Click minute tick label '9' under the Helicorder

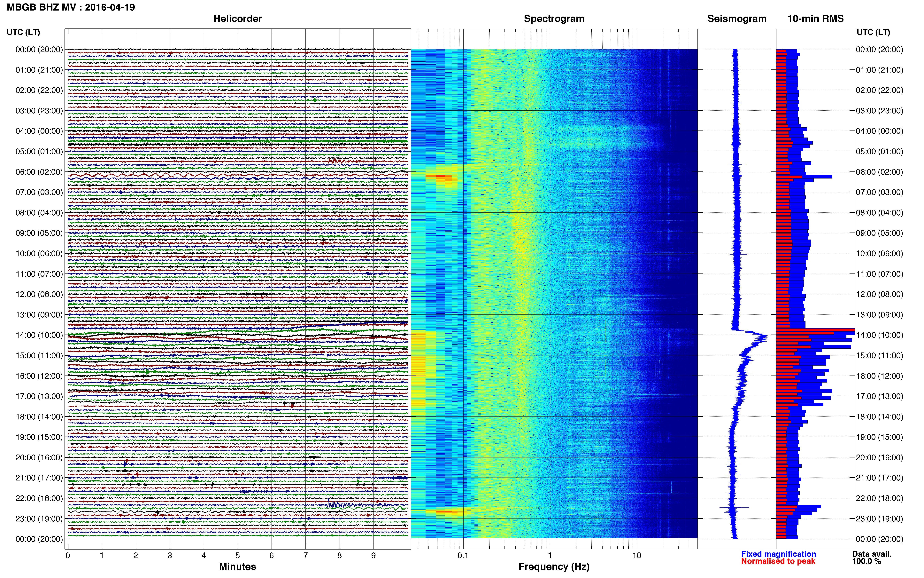click(373, 555)
